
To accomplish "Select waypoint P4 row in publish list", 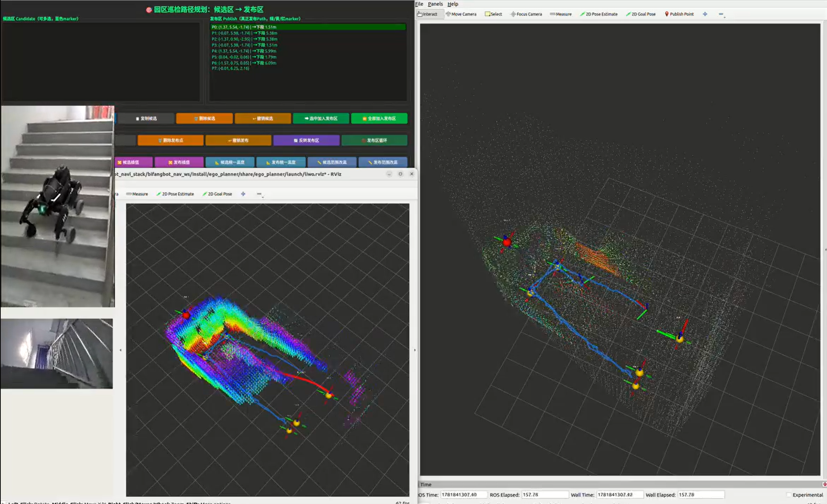I will pyautogui.click(x=308, y=51).
